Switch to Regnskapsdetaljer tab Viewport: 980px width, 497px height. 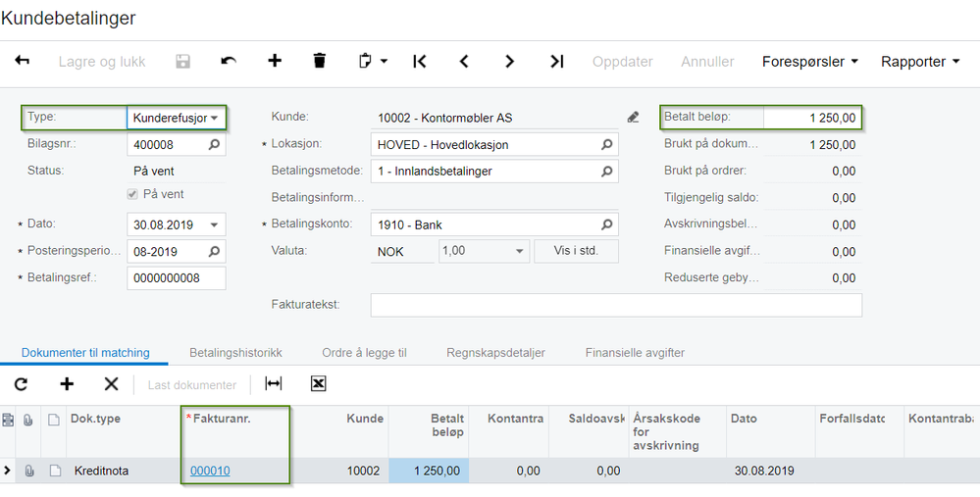point(495,353)
